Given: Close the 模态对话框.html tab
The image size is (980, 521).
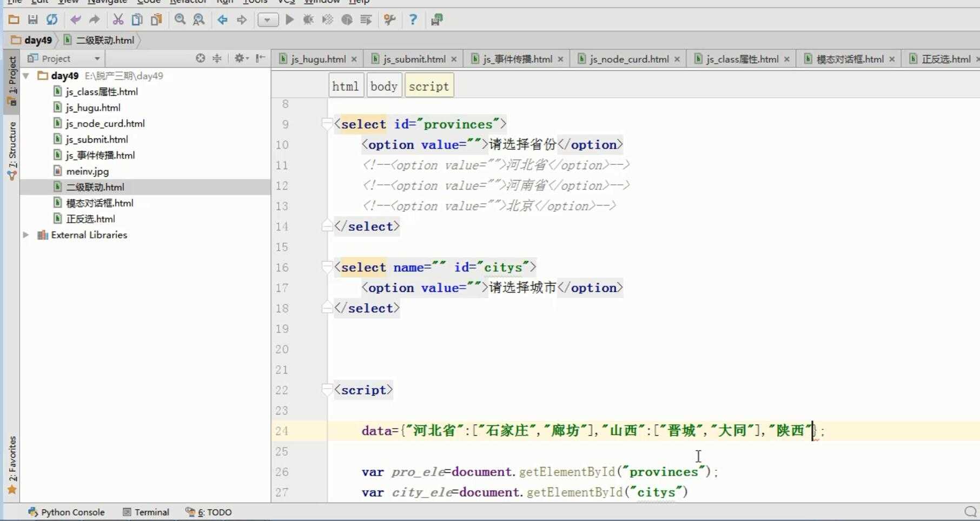Looking at the screenshot, I should click(x=892, y=59).
